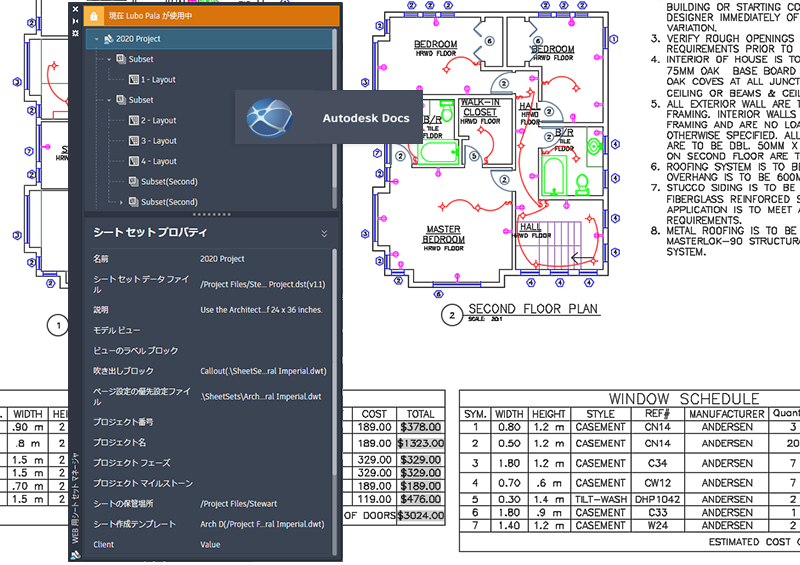Click subset icon above 1 - Layout
800x565 pixels.
pos(121,59)
